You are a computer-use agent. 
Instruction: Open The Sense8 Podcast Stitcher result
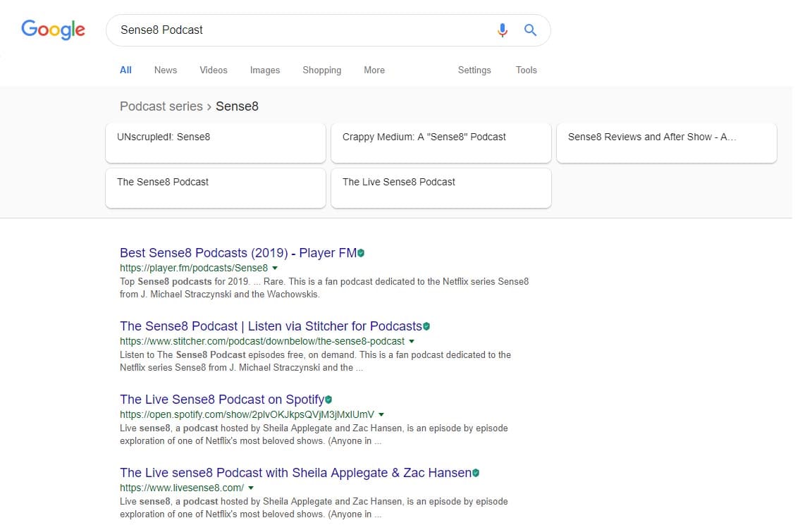pos(271,326)
